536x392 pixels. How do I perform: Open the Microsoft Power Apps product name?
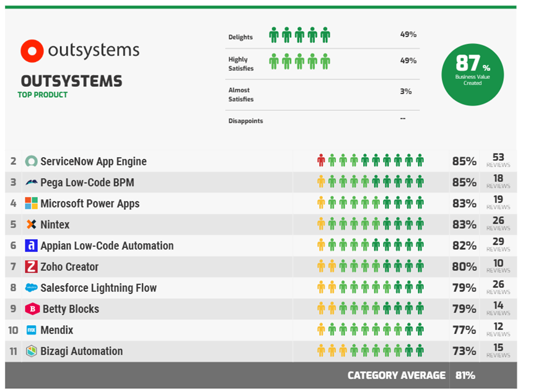90,204
